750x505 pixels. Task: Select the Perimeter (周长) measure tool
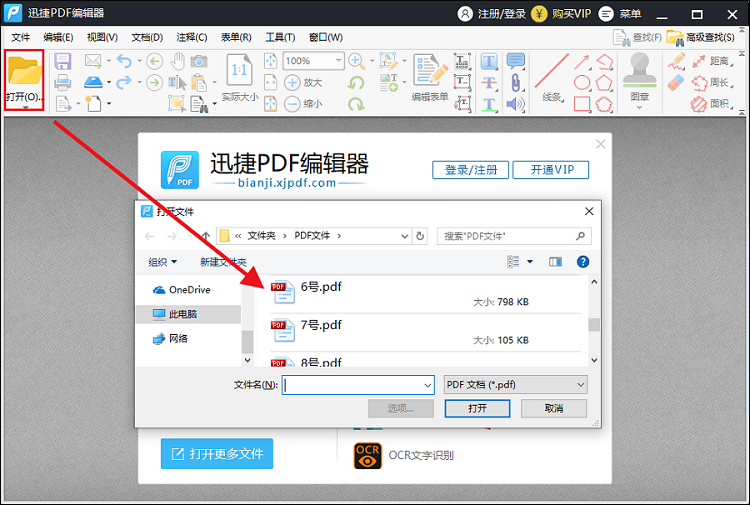[x=712, y=83]
